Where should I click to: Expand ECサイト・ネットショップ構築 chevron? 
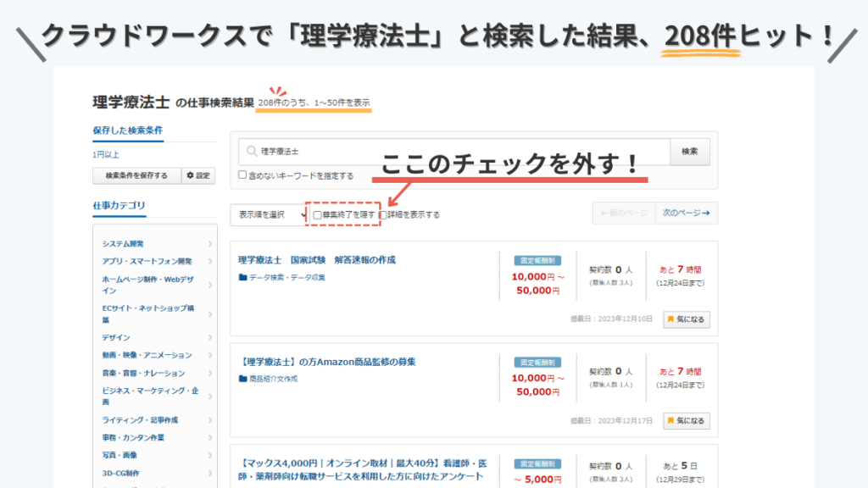pos(210,314)
